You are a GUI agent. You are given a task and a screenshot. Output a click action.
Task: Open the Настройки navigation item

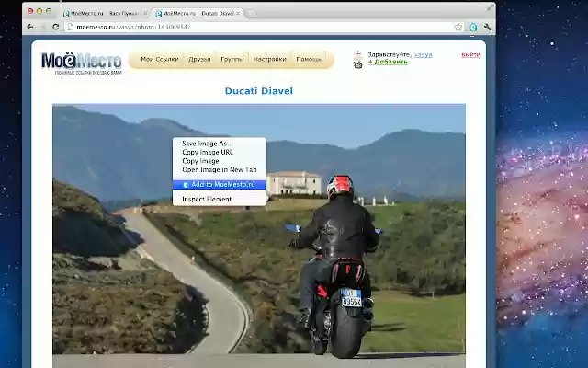[x=269, y=59]
